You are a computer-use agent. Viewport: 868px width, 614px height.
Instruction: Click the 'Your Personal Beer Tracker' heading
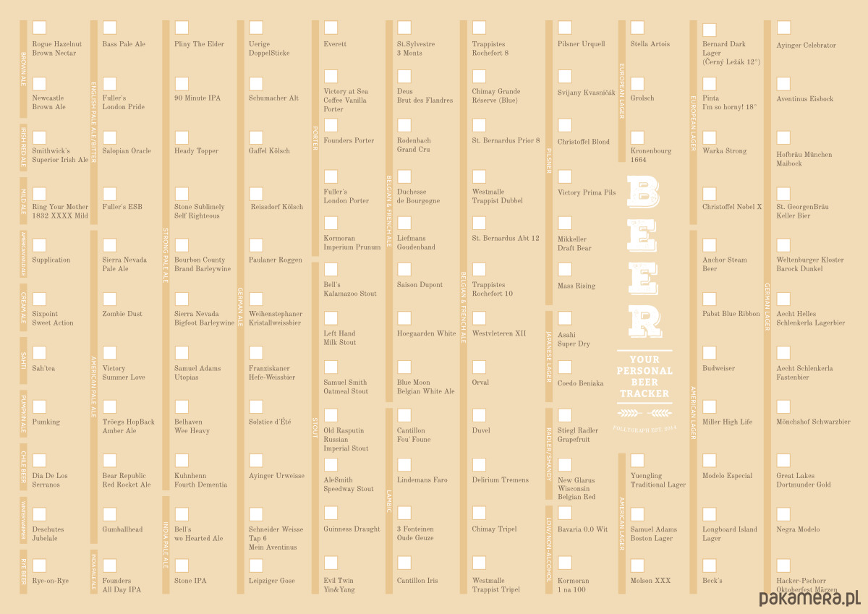644,377
